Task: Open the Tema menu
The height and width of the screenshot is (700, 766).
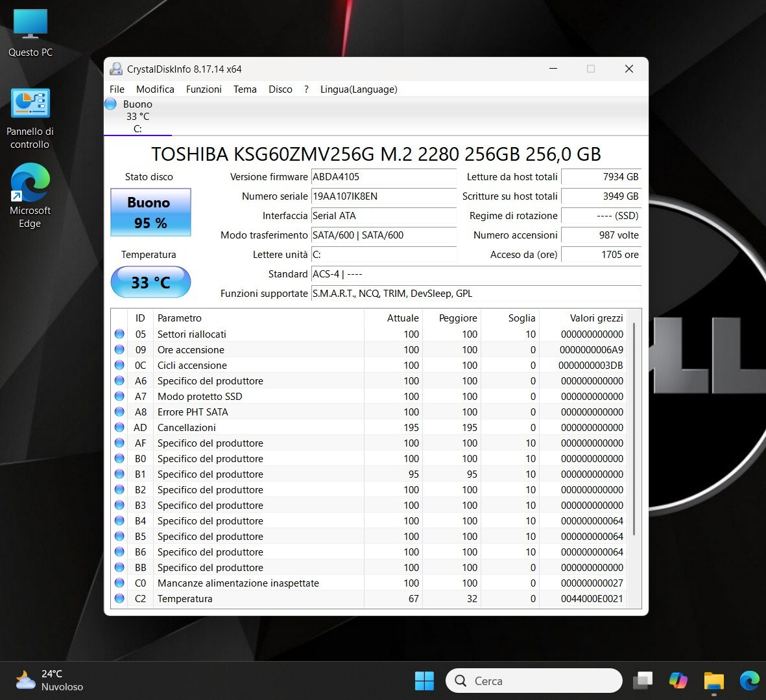Action: pos(245,89)
